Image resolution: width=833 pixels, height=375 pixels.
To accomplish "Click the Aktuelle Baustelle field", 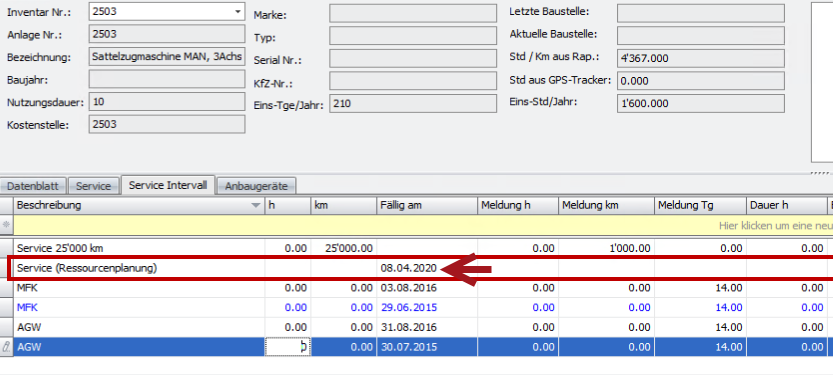I will point(701,36).
